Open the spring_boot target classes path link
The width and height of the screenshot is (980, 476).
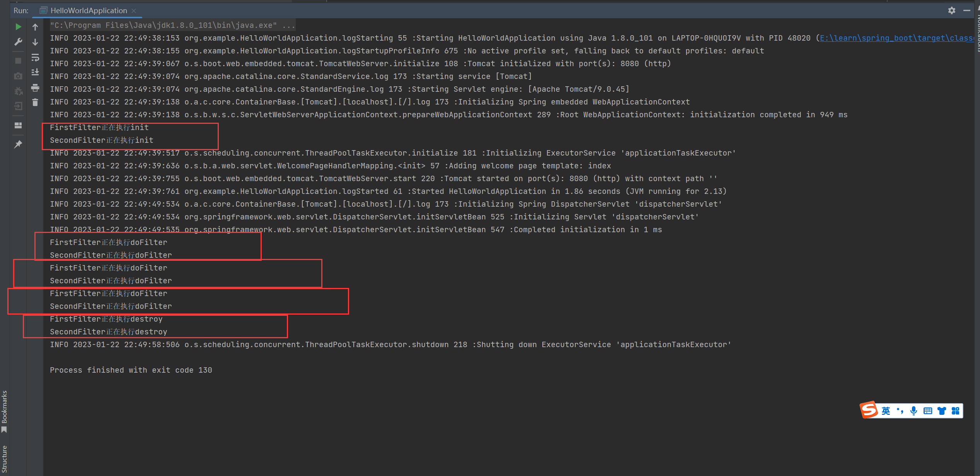[x=896, y=38]
